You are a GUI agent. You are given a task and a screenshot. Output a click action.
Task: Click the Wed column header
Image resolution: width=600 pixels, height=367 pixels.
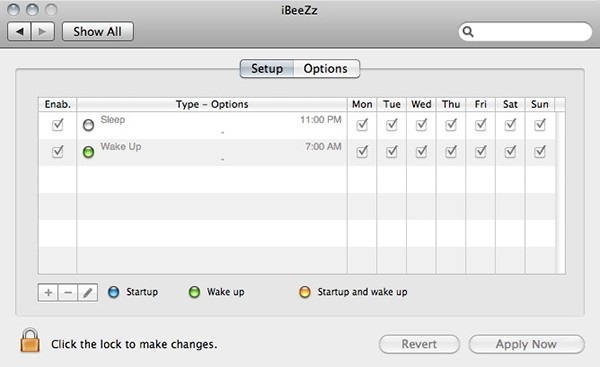421,104
